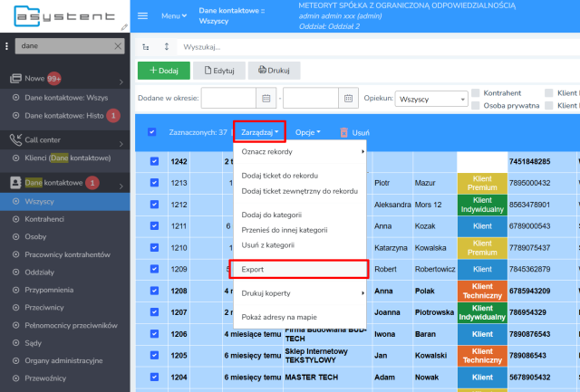
Task: Tick the Osoba prywatna filter checkbox
Action: coord(475,106)
